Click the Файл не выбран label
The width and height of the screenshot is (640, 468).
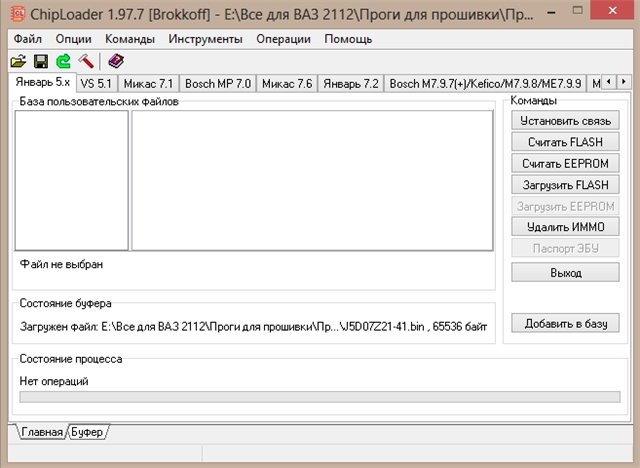point(61,264)
